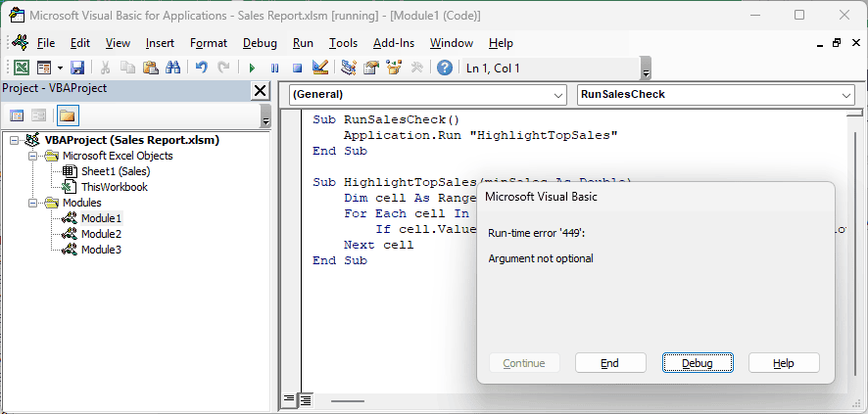Collapse the Modules folder

[x=32, y=203]
